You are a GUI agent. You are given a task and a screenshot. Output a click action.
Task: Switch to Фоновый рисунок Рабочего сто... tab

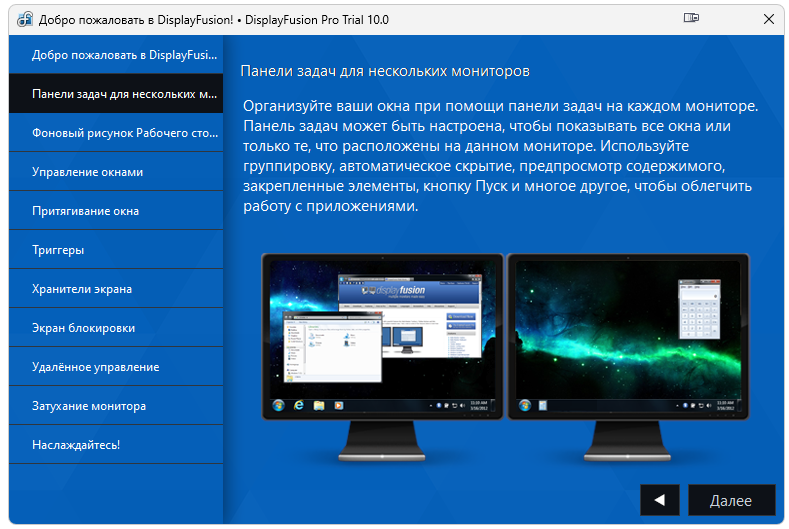116,132
